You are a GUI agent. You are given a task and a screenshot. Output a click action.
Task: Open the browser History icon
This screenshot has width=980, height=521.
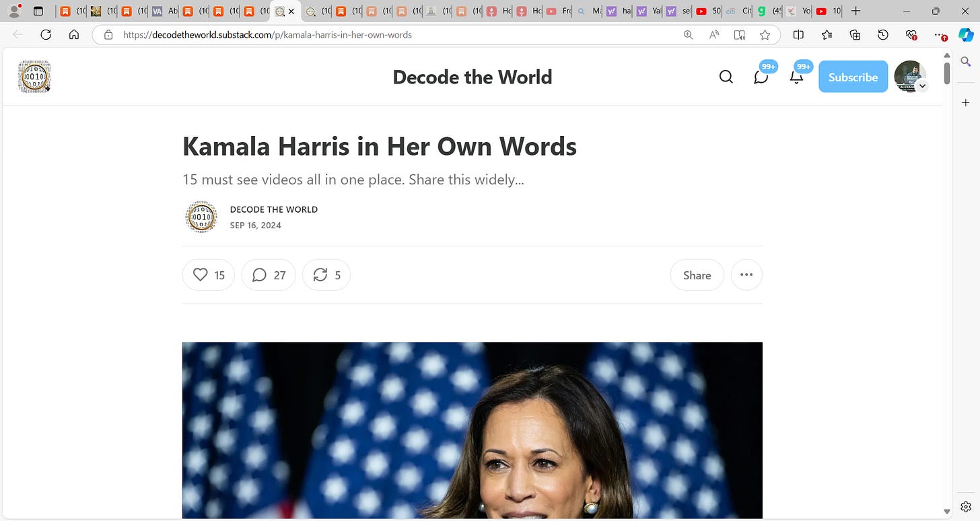(x=883, y=35)
